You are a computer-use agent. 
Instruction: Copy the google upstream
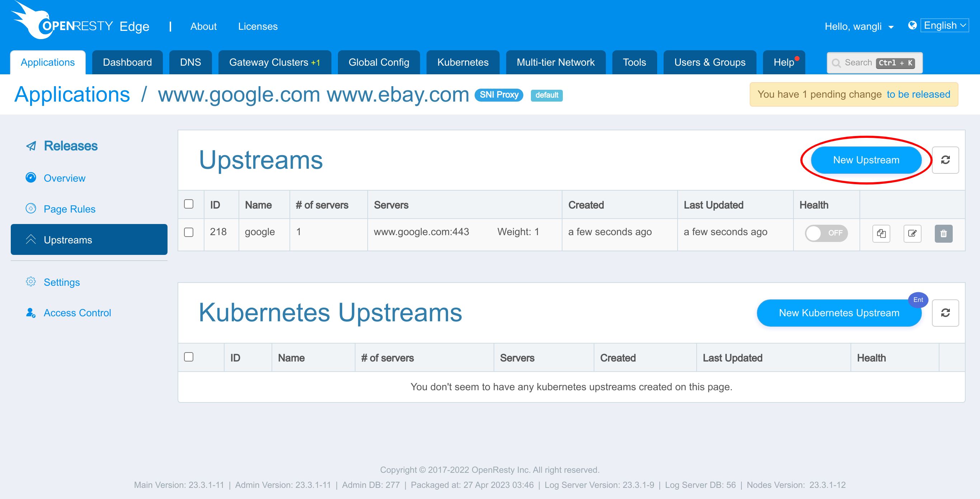pyautogui.click(x=881, y=233)
